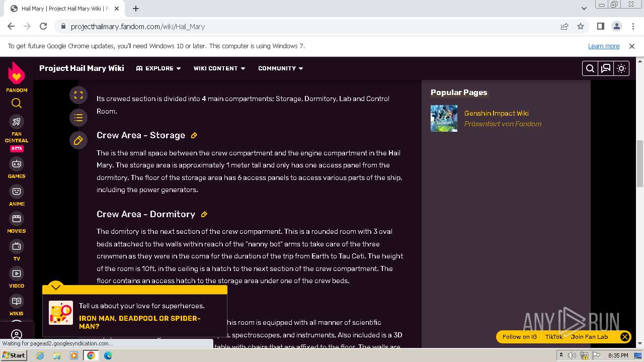This screenshot has height=362, width=644.
Task: Show hidden system tray icons
Action: 561,355
